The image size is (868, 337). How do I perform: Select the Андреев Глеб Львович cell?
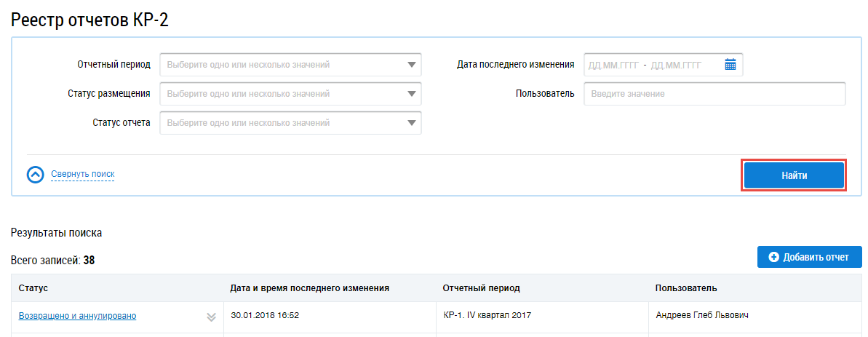click(x=702, y=316)
